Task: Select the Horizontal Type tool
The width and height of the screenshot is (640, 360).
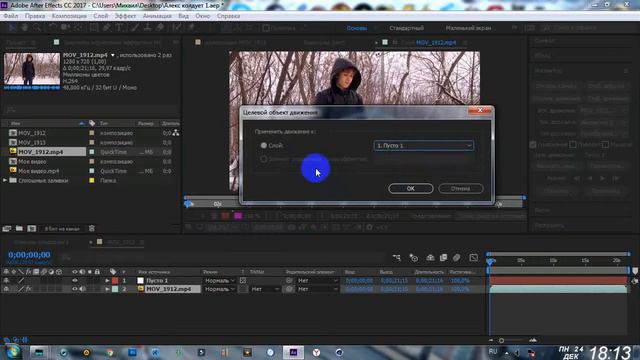Action: 119,27
